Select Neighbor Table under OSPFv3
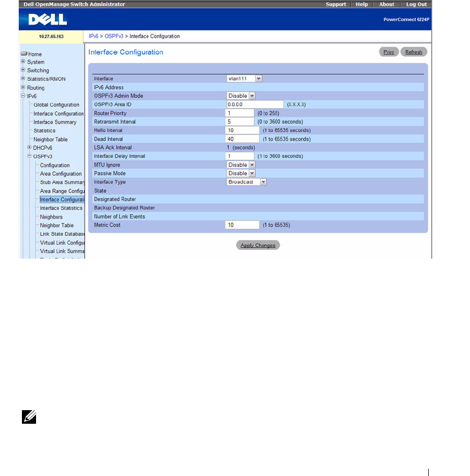This screenshot has height=476, width=470. point(57,225)
